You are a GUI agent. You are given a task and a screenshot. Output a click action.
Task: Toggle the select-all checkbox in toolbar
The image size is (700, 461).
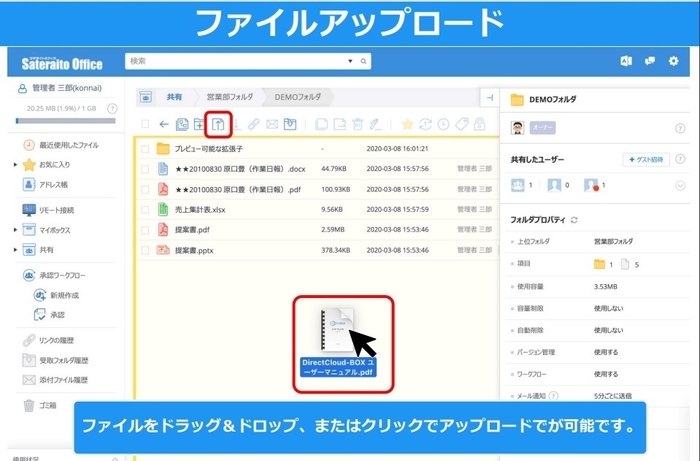coord(145,124)
